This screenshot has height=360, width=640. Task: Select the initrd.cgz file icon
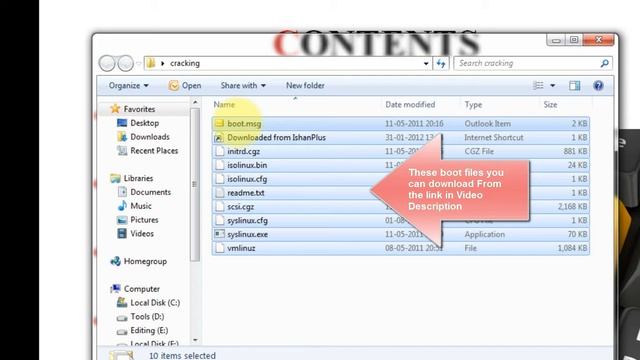point(220,151)
